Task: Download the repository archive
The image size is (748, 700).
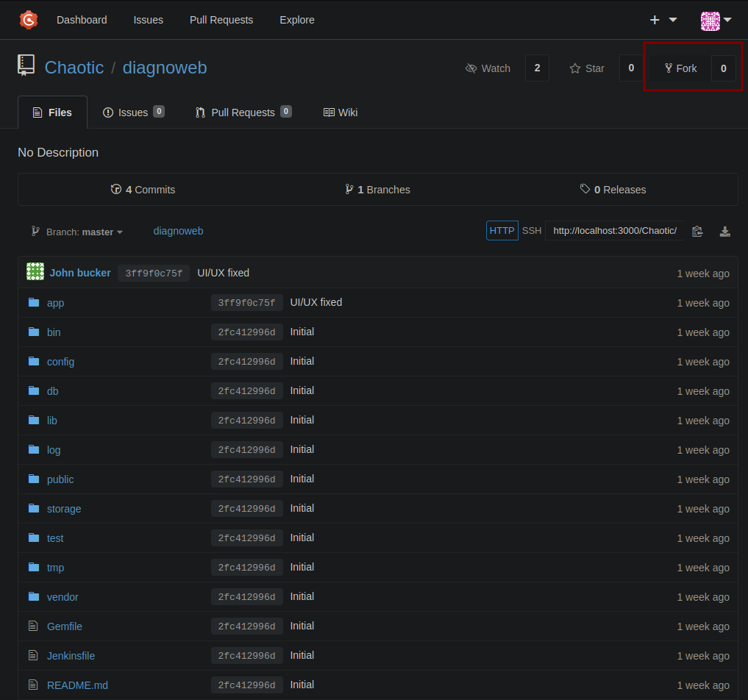Action: (x=724, y=232)
